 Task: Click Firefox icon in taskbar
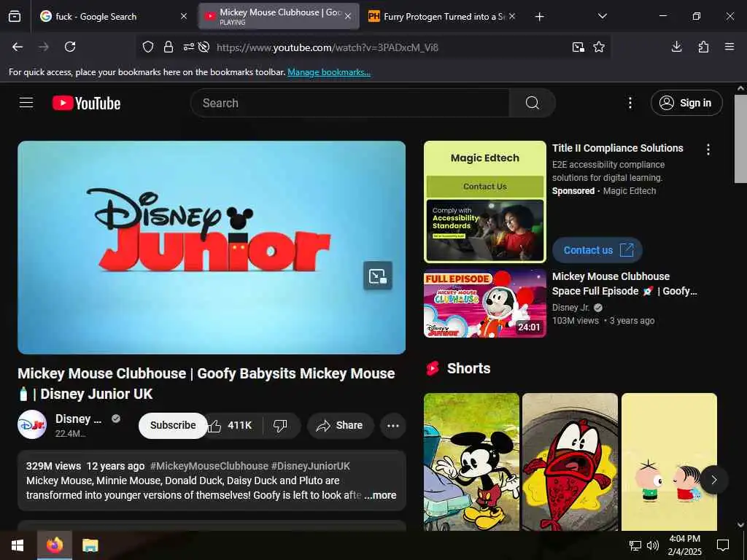click(55, 545)
